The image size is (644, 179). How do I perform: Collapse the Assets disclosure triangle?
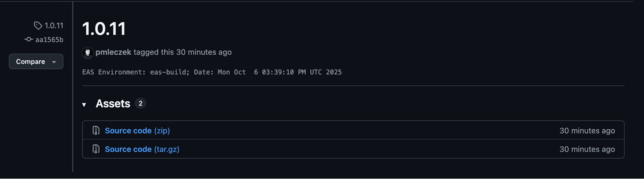coord(84,105)
